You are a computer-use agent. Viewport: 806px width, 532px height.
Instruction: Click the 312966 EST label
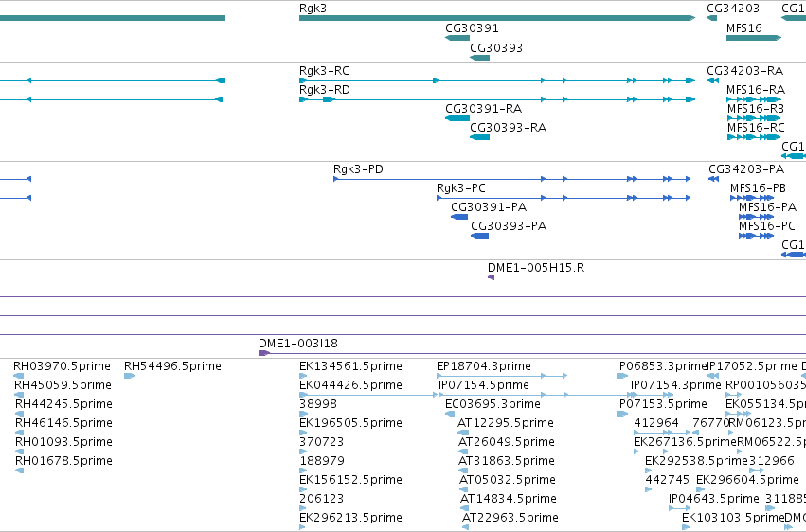tap(772, 462)
